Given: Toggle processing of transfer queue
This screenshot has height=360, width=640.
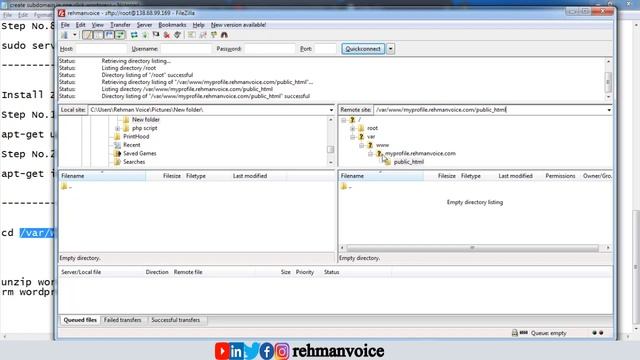Looking at the screenshot, I should (x=145, y=35).
